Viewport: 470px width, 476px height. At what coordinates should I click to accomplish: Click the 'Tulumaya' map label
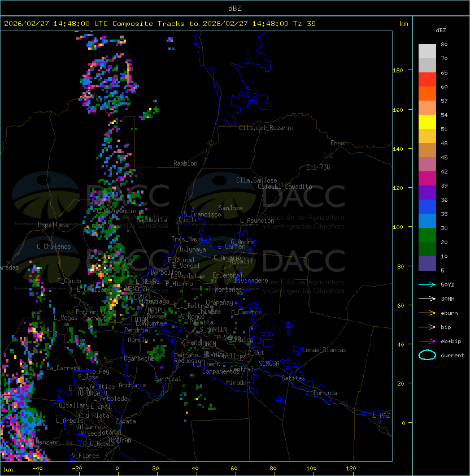(x=193, y=249)
